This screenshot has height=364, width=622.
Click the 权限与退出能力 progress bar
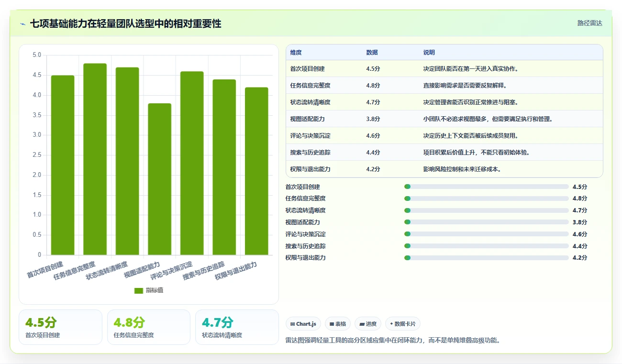click(x=486, y=258)
